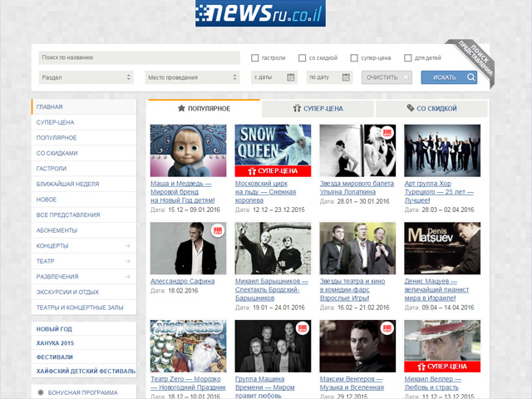
Task: Open 'Маша и Медведь' event link
Action: [x=183, y=192]
